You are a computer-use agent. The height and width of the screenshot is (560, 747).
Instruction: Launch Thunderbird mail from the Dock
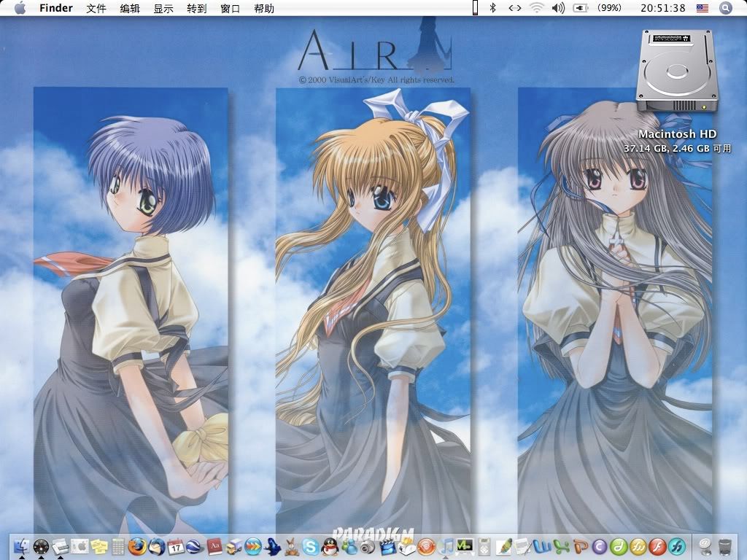(x=157, y=546)
